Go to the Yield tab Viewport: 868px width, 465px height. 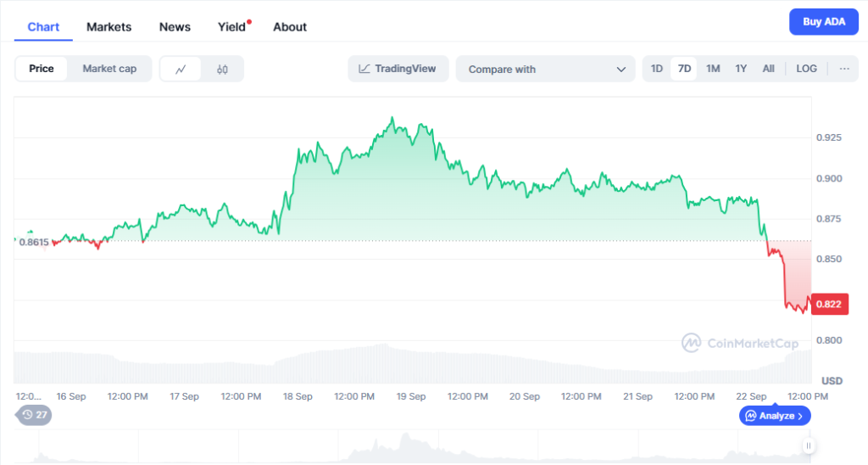click(231, 27)
